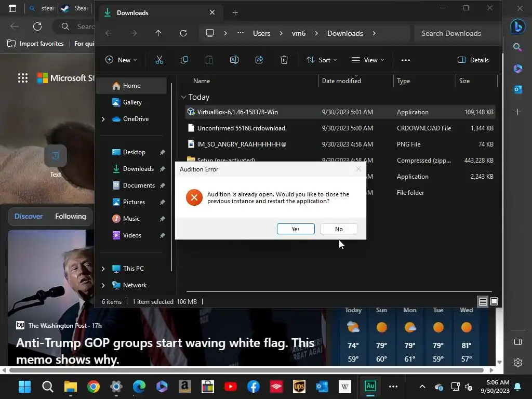The width and height of the screenshot is (532, 399).
Task: Collapse the Today group in the file list
Action: pyautogui.click(x=183, y=97)
